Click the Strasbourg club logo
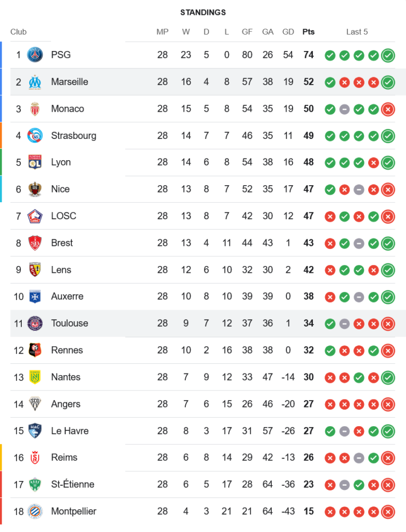This screenshot has height=532, width=406. point(35,136)
